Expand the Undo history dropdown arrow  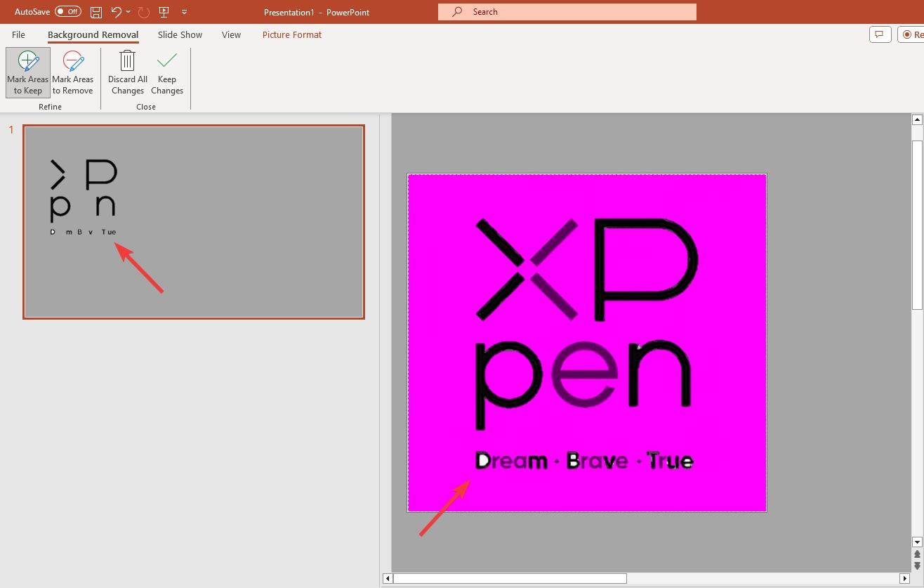[x=128, y=12]
